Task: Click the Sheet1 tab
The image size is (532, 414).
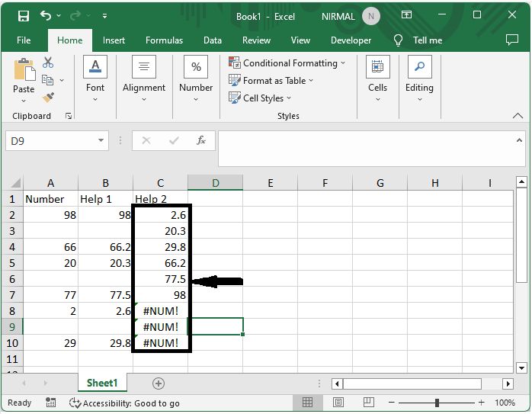Action: point(102,383)
